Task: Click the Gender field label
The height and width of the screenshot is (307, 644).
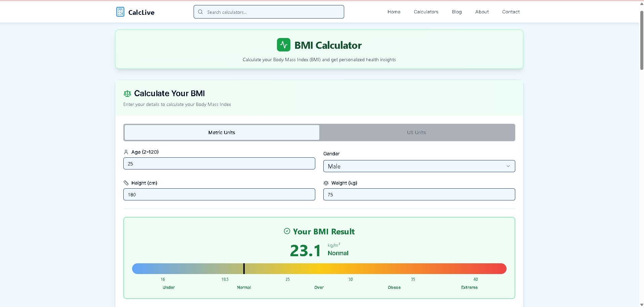Action: tap(331, 154)
